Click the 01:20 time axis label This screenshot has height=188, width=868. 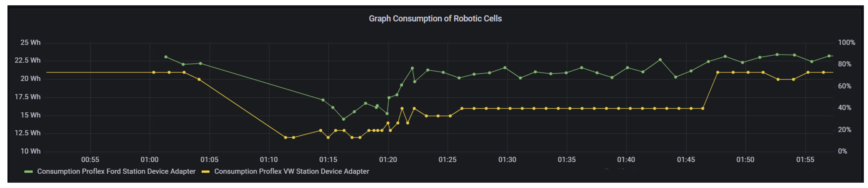388,160
